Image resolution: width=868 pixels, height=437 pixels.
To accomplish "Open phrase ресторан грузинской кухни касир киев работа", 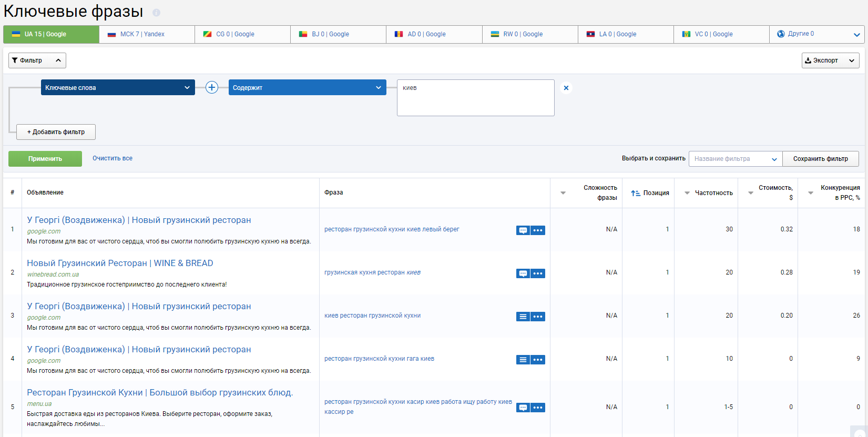I will (418, 406).
